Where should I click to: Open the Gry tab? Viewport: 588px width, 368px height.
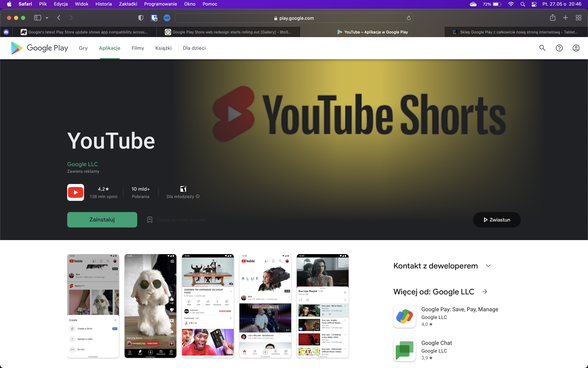click(x=83, y=48)
